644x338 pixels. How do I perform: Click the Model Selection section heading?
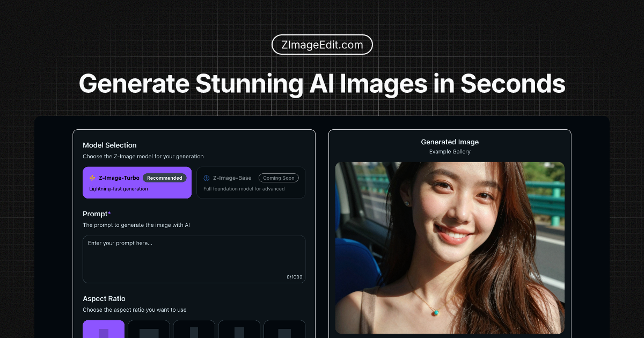click(x=109, y=145)
